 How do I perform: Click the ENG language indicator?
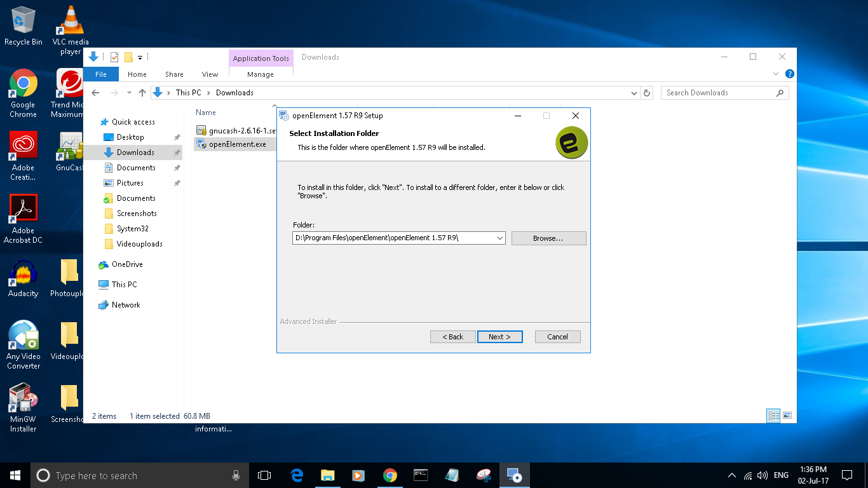[781, 475]
